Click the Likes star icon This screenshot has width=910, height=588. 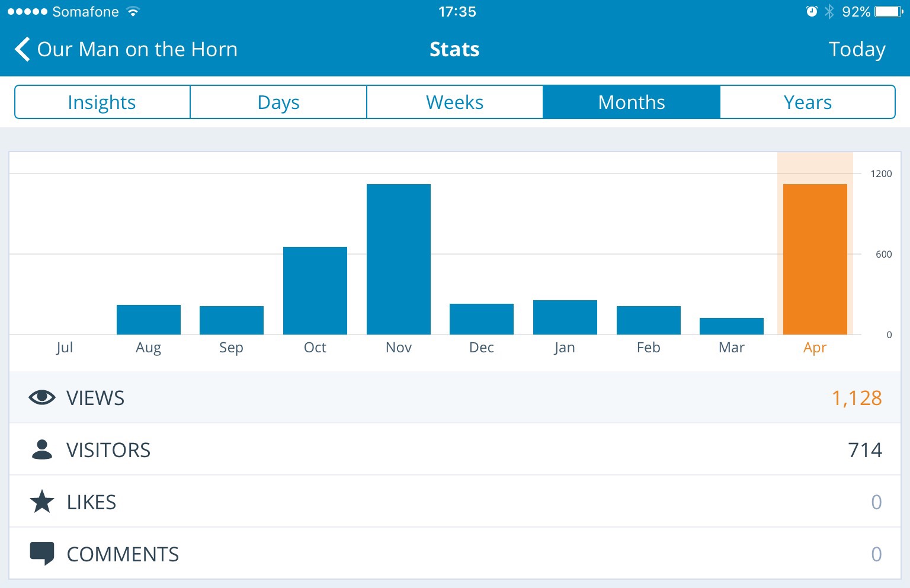(42, 502)
